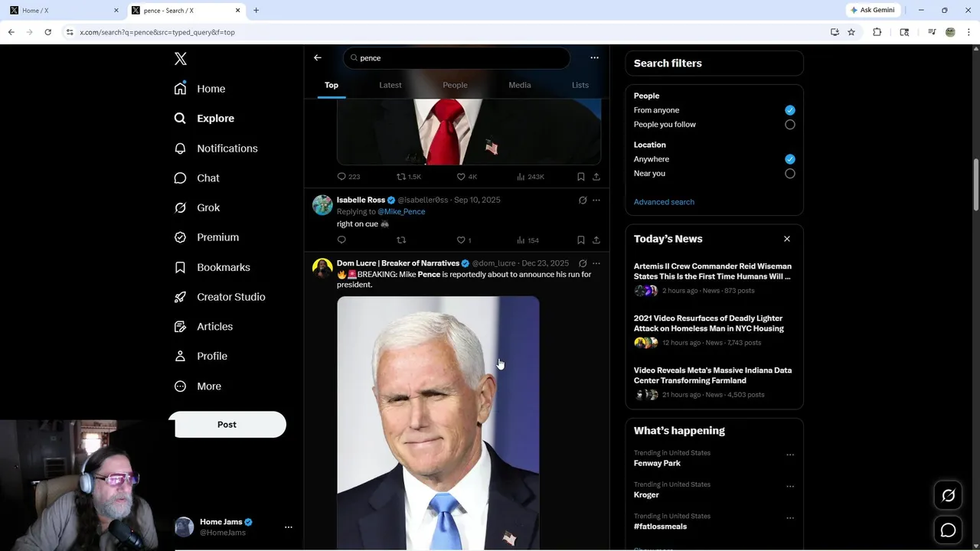Share Isabelle Ross's post

(596, 240)
